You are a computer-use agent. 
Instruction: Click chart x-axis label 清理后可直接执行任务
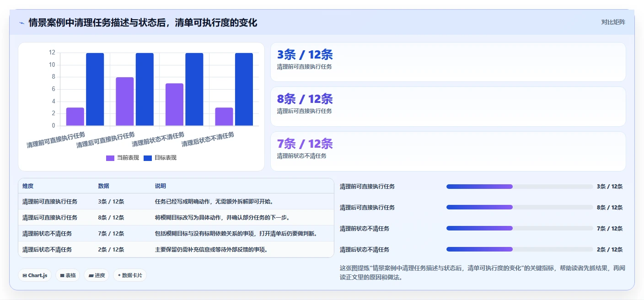[x=106, y=140]
